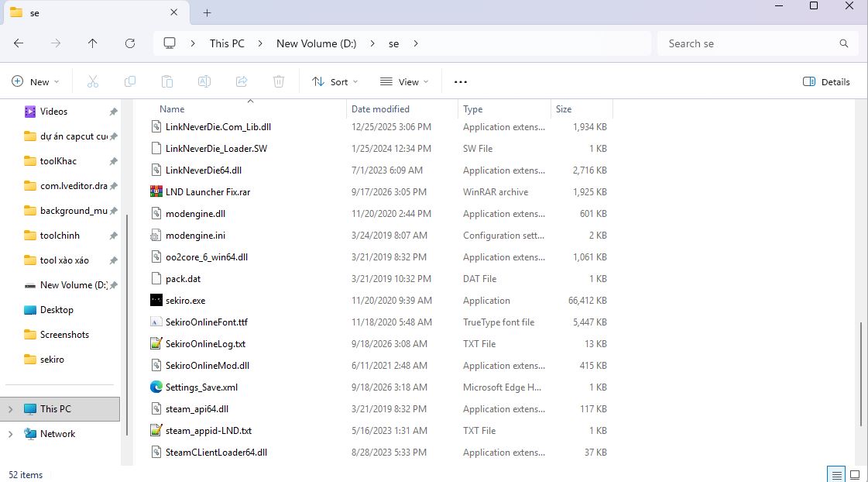Image resolution: width=868 pixels, height=482 pixels.
Task: Switch to details list view icon
Action: (x=836, y=475)
